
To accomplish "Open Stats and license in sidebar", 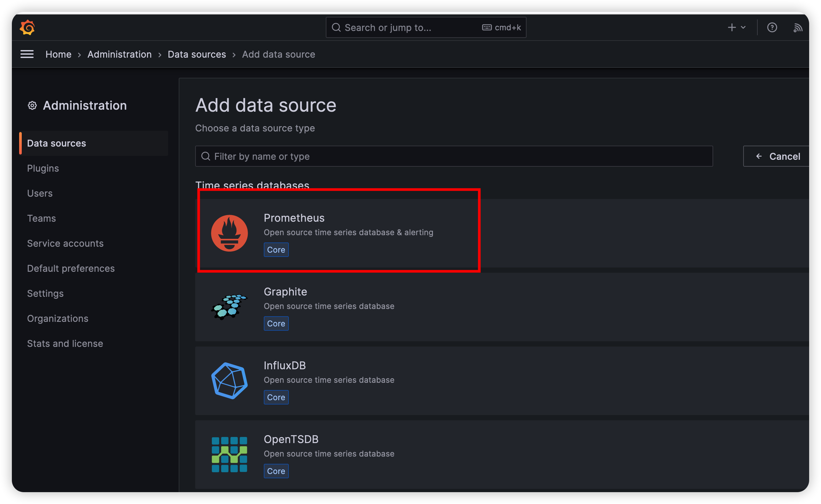I will coord(65,343).
